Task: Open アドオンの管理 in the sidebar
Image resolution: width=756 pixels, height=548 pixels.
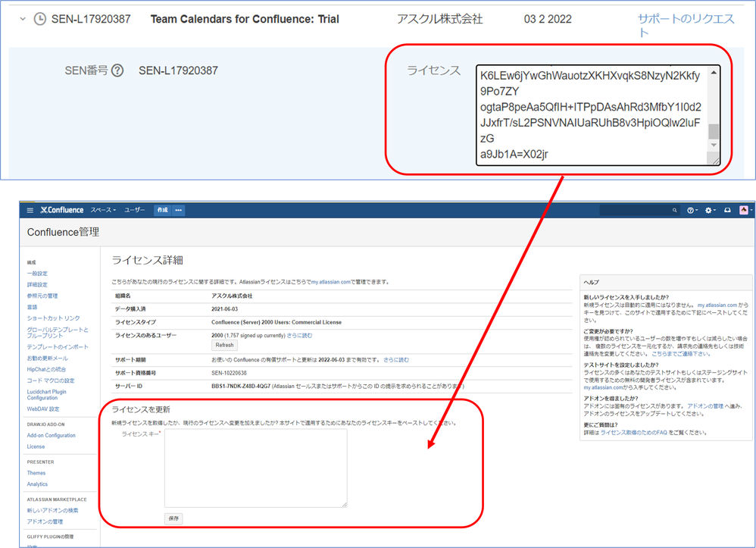Action: click(45, 521)
